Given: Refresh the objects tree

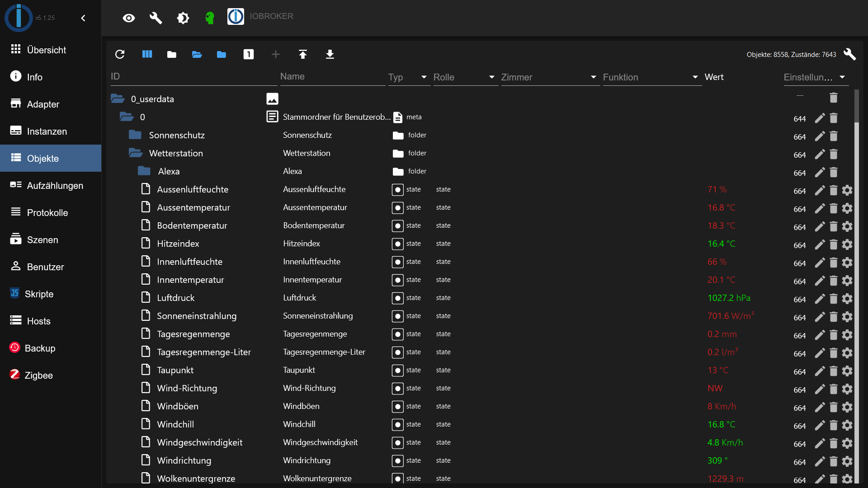Looking at the screenshot, I should (120, 54).
